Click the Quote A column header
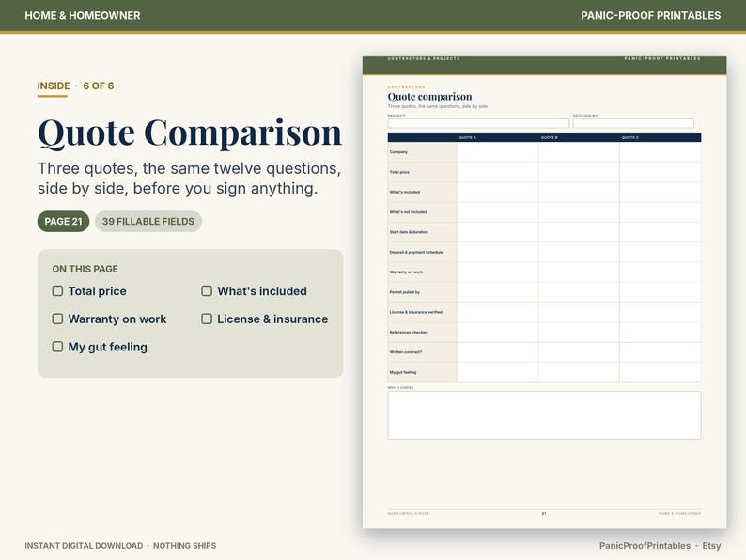 pyautogui.click(x=468, y=137)
